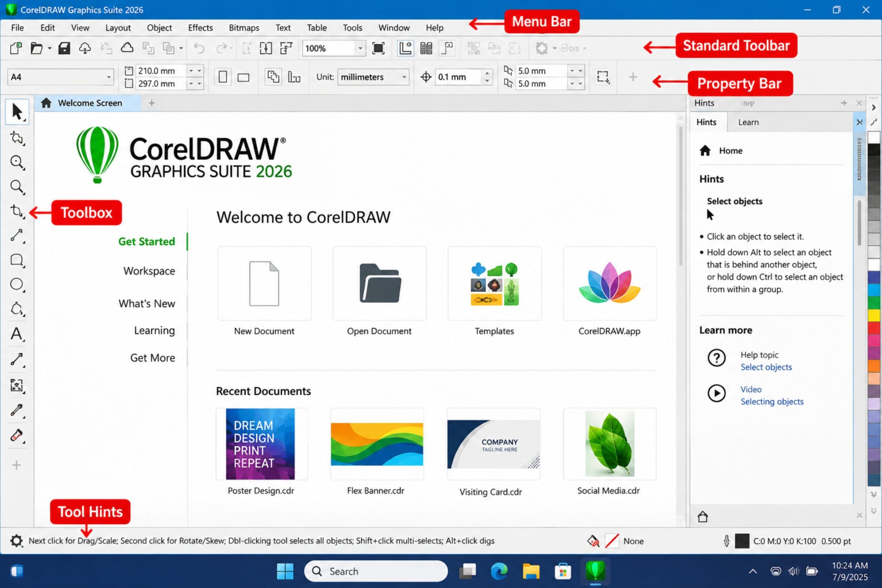Select the Interactive Fill tool
The image size is (882, 588).
click(17, 435)
